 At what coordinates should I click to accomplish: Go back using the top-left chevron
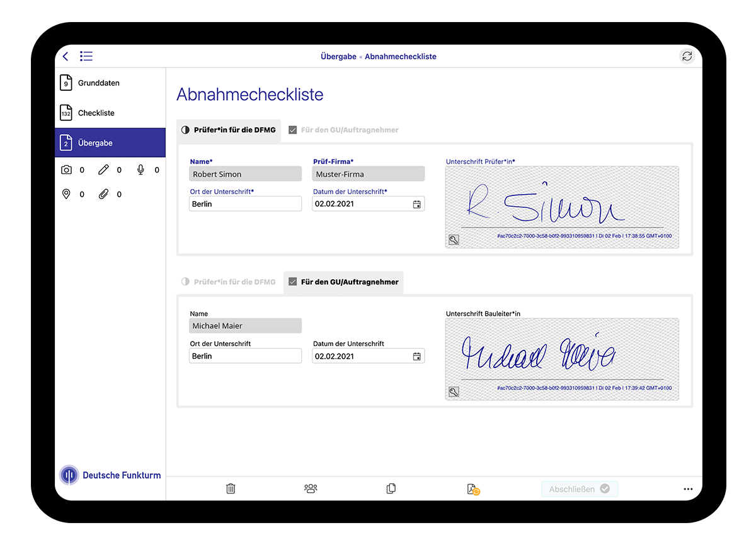pos(66,56)
